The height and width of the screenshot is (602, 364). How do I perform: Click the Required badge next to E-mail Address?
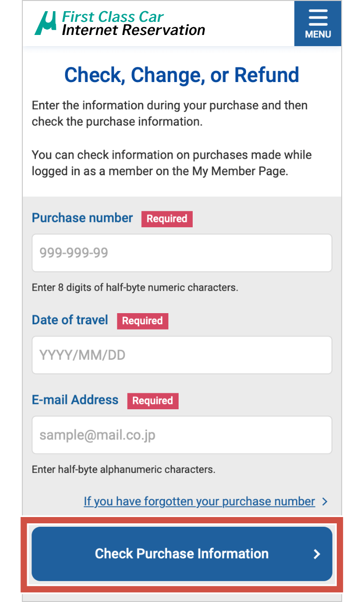pyautogui.click(x=153, y=401)
